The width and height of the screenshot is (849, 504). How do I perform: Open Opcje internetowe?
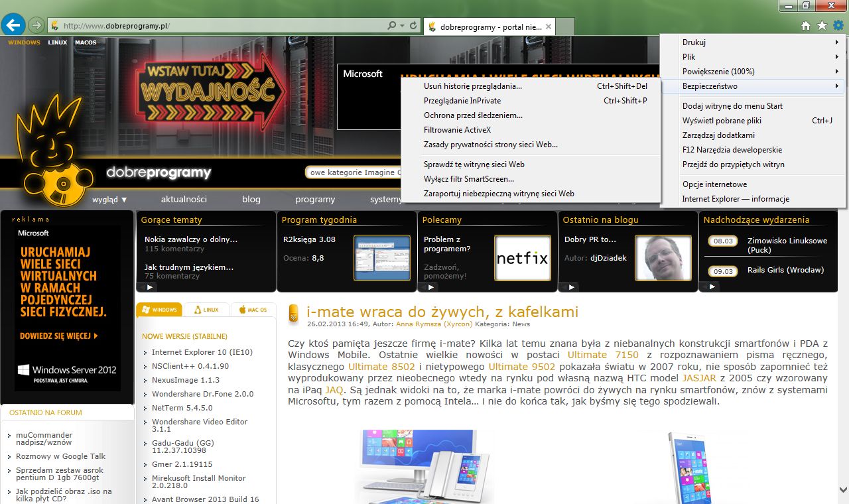pyautogui.click(x=753, y=184)
